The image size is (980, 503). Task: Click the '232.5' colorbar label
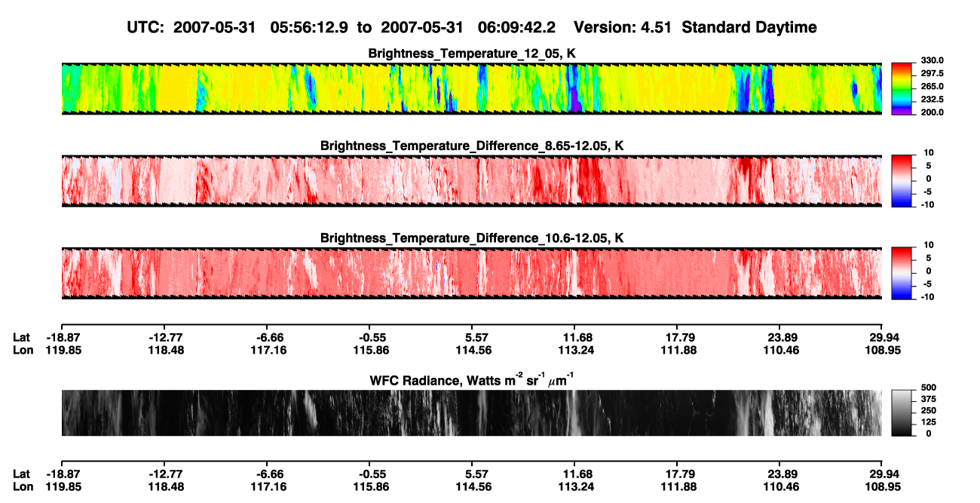pos(932,100)
